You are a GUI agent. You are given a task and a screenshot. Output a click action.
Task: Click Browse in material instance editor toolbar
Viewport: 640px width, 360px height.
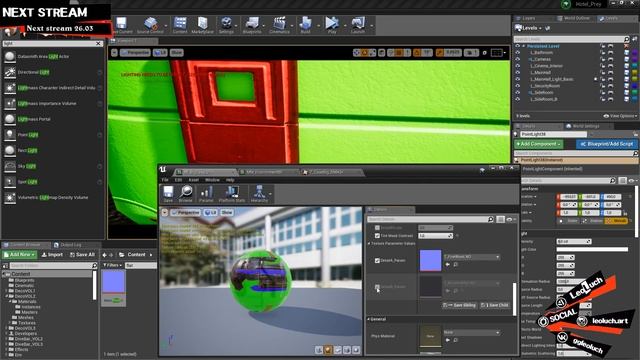(x=185, y=194)
